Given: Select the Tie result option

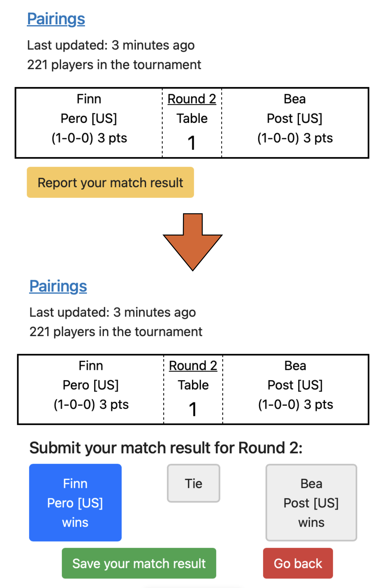Looking at the screenshot, I should point(193,483).
